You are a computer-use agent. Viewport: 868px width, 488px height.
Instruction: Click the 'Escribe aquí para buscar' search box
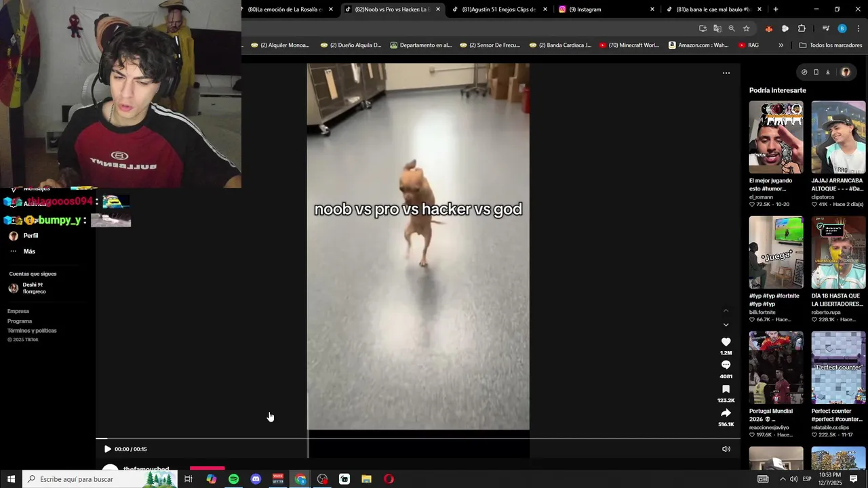click(100, 479)
